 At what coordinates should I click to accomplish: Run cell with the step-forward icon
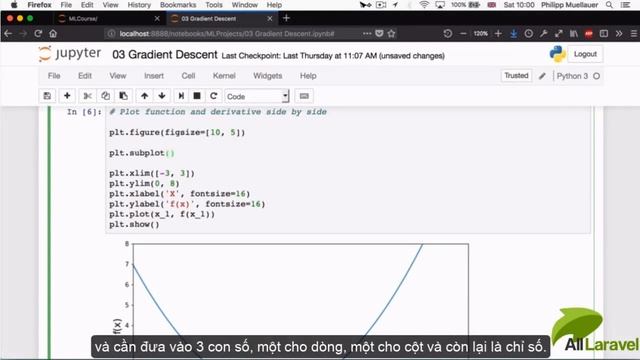(181, 96)
